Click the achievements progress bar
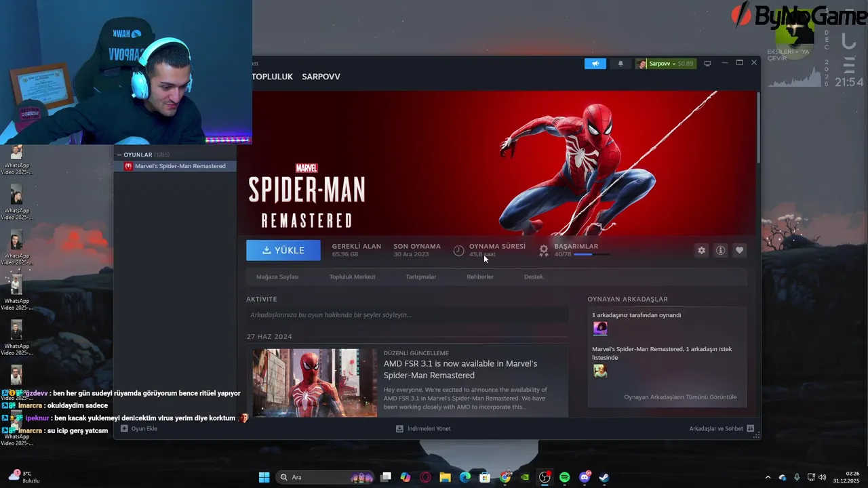Viewport: 868px width, 488px height. pos(591,254)
